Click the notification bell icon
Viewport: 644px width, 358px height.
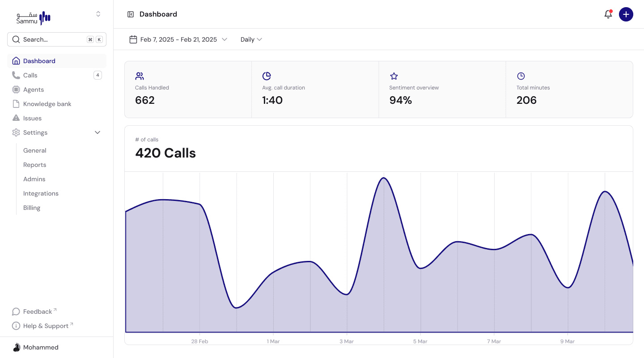[x=608, y=14]
